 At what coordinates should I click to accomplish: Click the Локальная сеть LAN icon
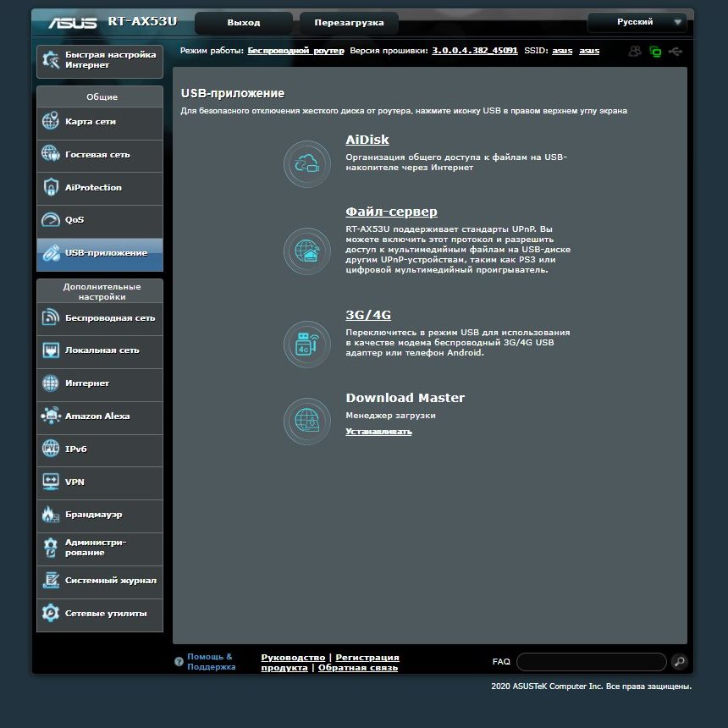tap(50, 350)
